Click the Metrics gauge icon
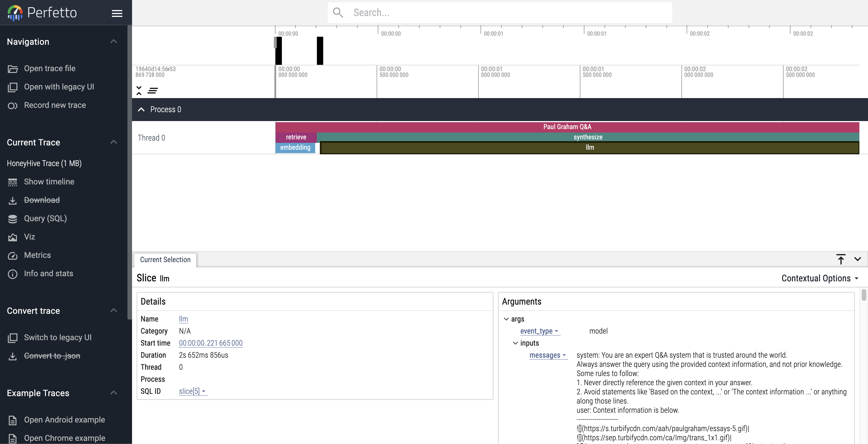 pyautogui.click(x=12, y=256)
